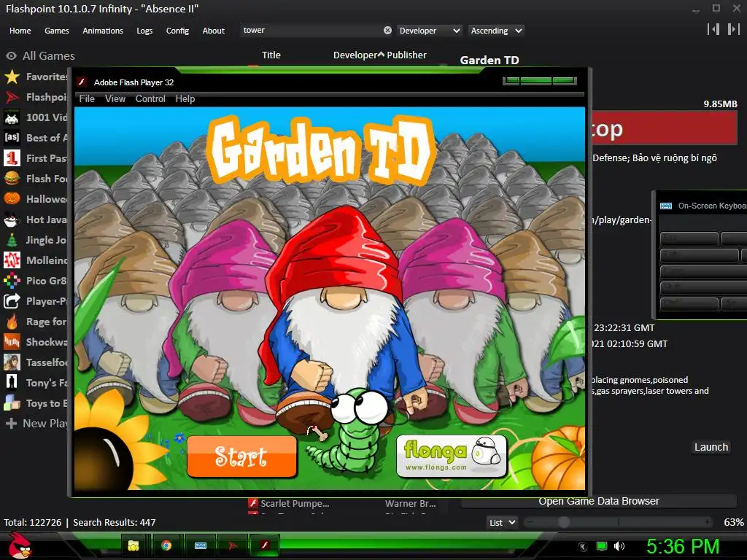Select the Shockwave playlist icon
Image resolution: width=747 pixels, height=560 pixels.
[12, 342]
